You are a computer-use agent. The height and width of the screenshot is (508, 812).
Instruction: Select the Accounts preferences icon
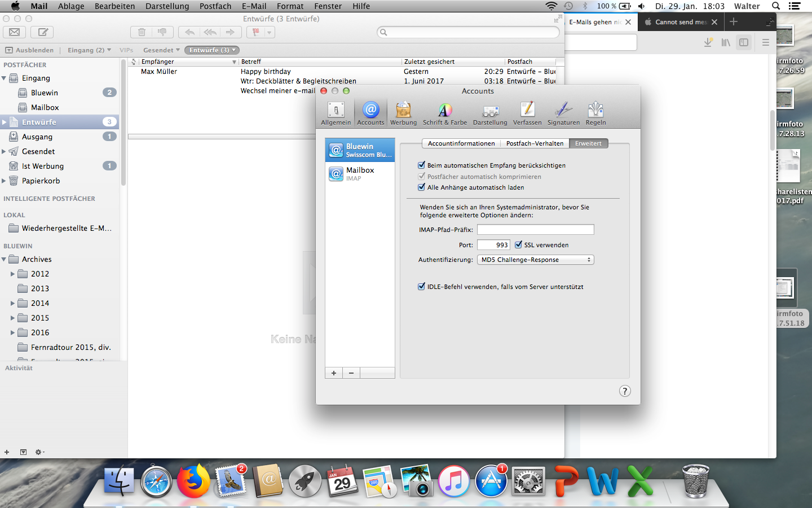pos(370,113)
